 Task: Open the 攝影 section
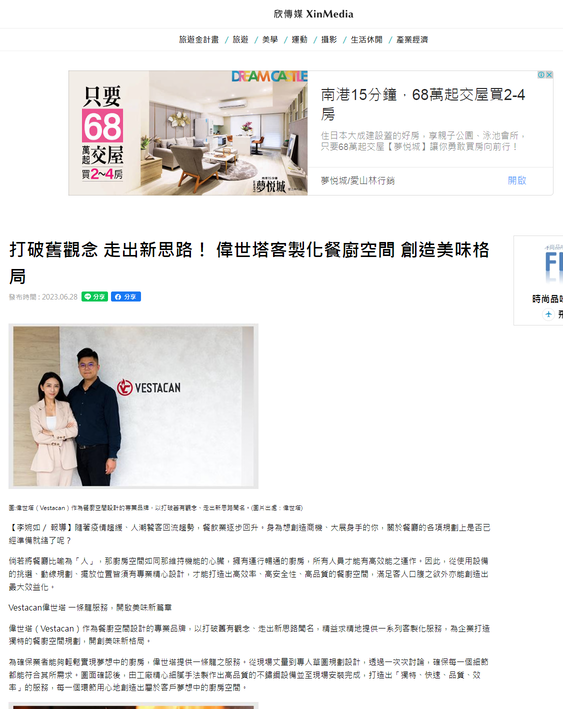coord(329,40)
